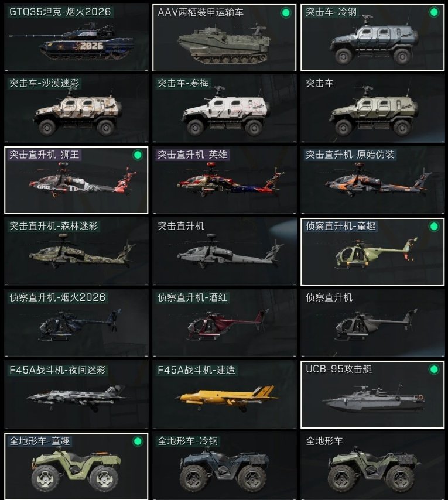
Task: Select the F45A战斗机-夜间迷彩 jet skin
Action: 76,395
